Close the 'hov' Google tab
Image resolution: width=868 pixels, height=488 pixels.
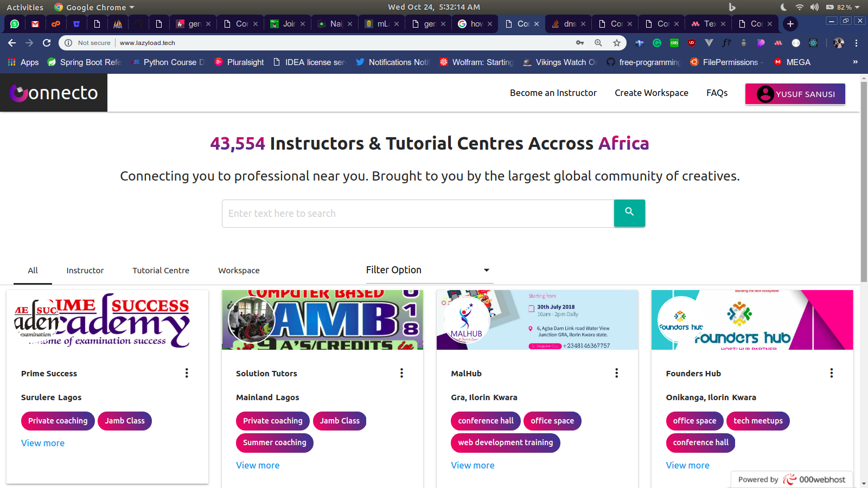pos(490,24)
